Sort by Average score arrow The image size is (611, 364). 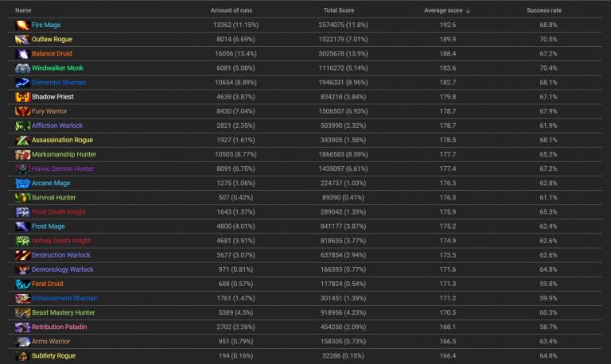[468, 10]
